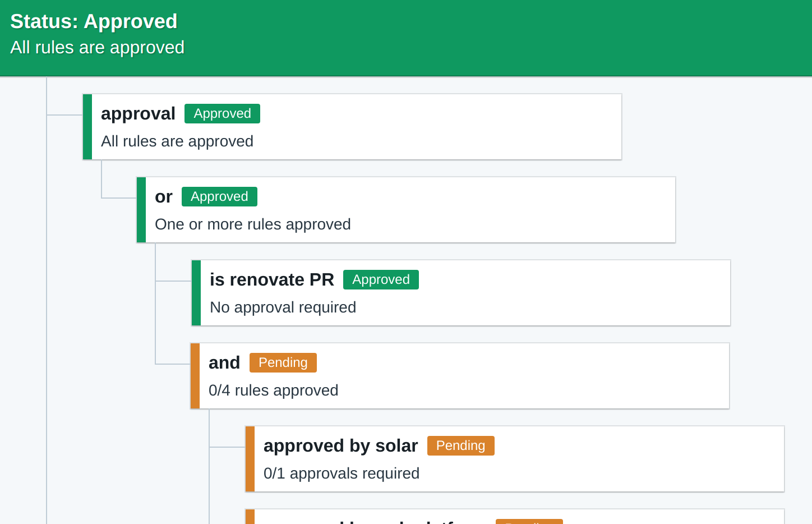Viewport: 812px width, 524px height.
Task: Toggle the Pending badge on approved by solar
Action: point(460,445)
